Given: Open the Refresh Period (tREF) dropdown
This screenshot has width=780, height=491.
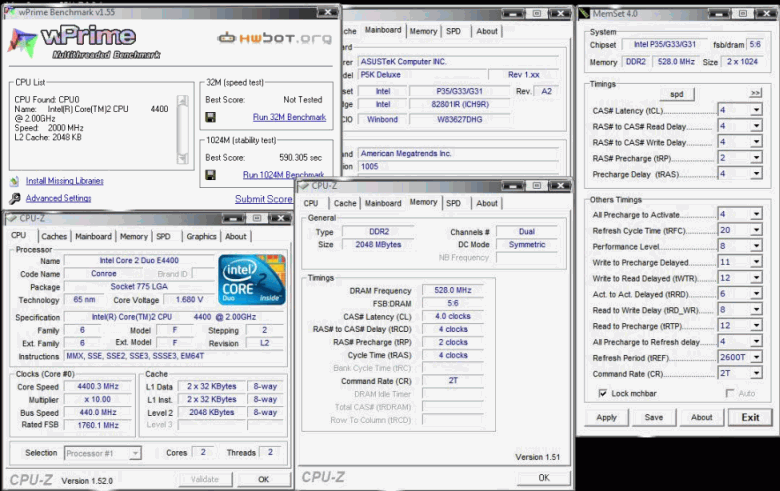Looking at the screenshot, I should click(756, 358).
